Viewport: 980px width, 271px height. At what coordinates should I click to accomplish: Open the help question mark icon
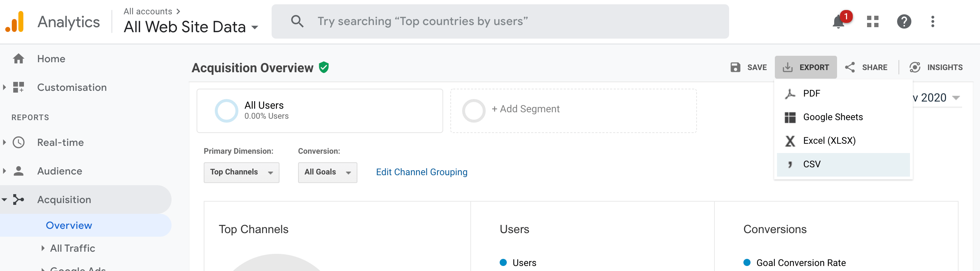(904, 22)
